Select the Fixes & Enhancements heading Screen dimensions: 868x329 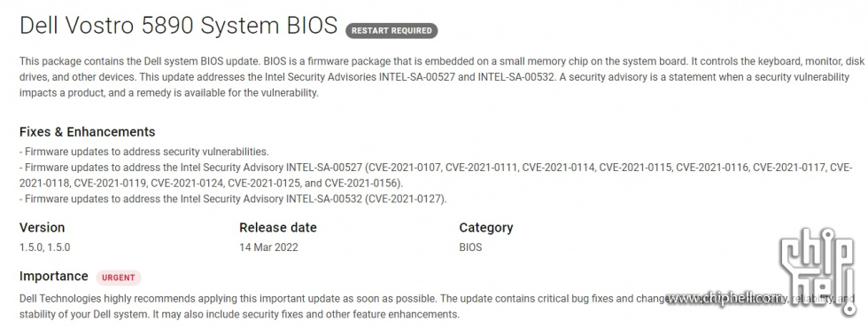[x=88, y=132]
